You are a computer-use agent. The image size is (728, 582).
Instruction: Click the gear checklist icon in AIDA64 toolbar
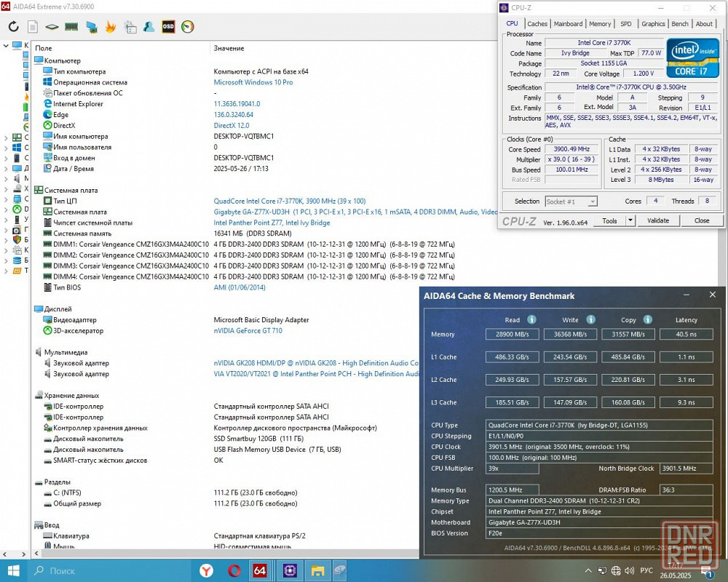(x=130, y=27)
